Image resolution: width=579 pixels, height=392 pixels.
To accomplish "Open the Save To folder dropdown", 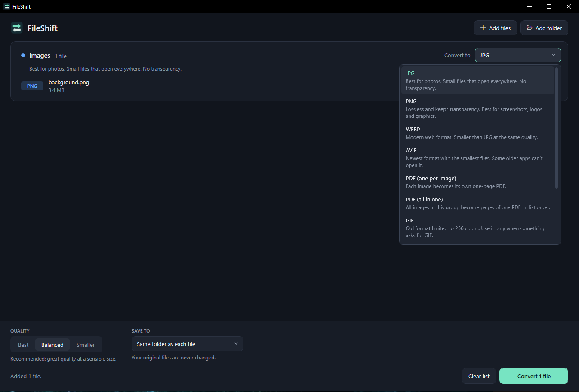I will click(188, 344).
